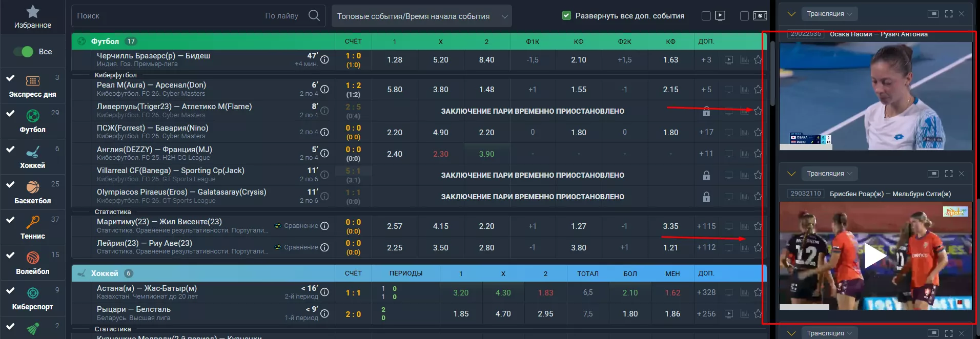Tick checkbox beside the video stream filter icon
The height and width of the screenshot is (339, 980).
pos(706,16)
